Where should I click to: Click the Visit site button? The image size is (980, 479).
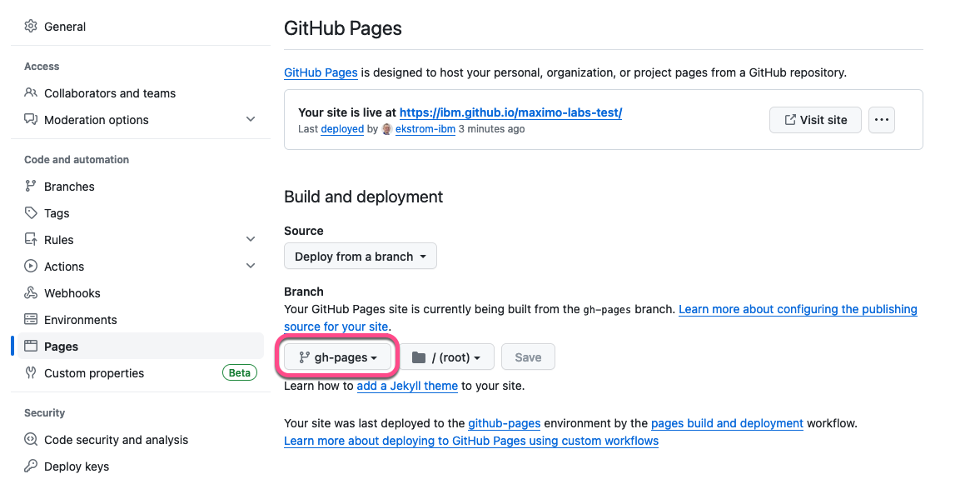[815, 119]
